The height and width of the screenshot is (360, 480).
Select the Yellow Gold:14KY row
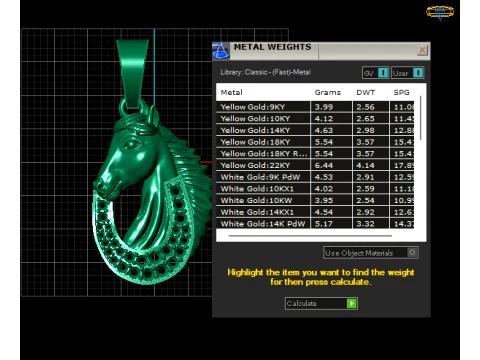click(315, 130)
